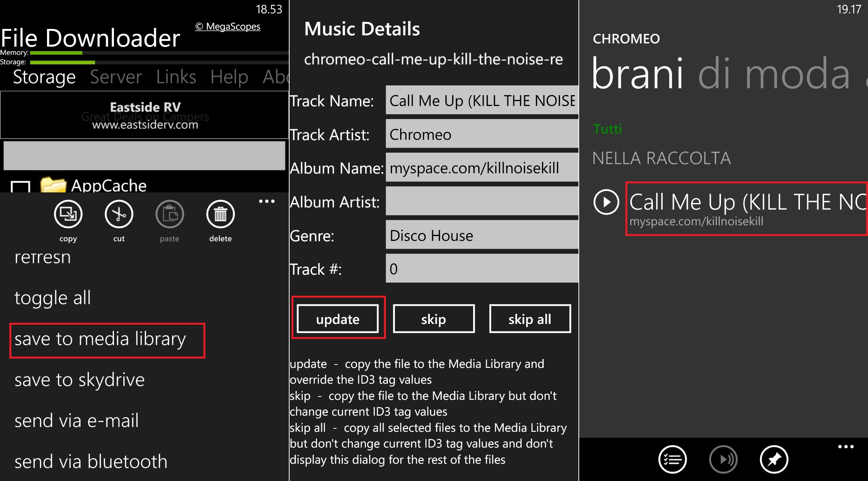
Task: Edit the Track # field
Action: click(482, 268)
